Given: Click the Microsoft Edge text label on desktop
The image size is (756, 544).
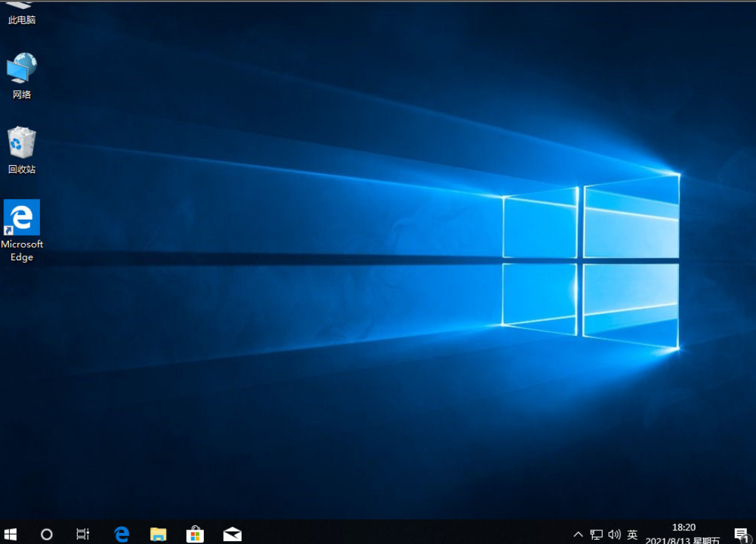Looking at the screenshot, I should [21, 251].
